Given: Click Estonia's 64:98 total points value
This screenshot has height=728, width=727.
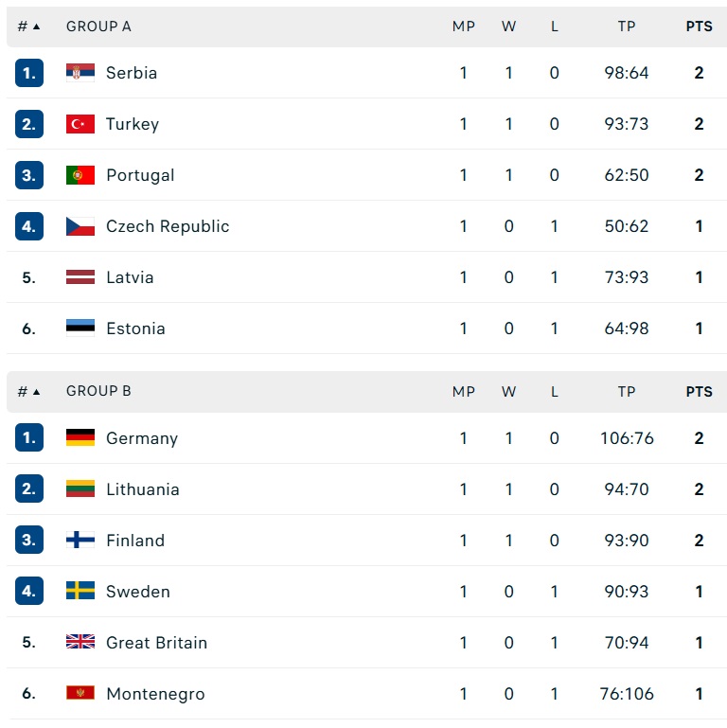Looking at the screenshot, I should point(627,328).
